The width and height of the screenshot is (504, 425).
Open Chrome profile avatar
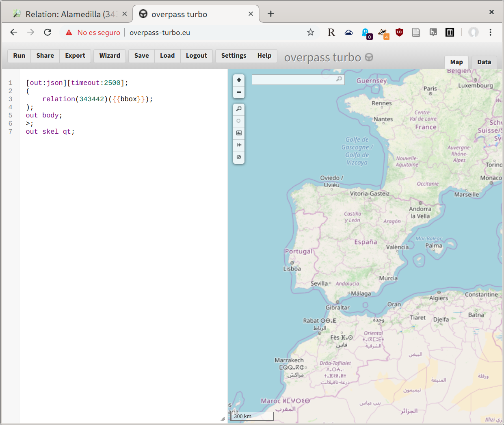pos(474,32)
